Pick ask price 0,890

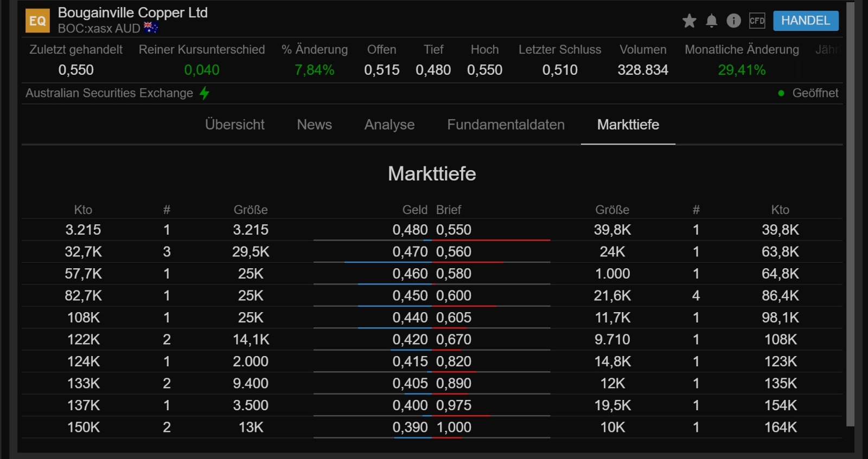[454, 384]
